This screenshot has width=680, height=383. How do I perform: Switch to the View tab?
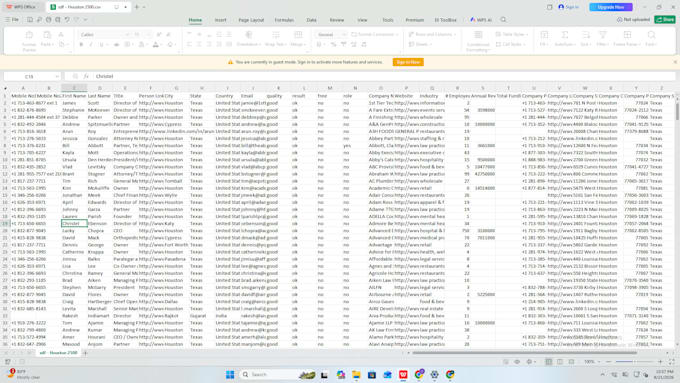(362, 20)
